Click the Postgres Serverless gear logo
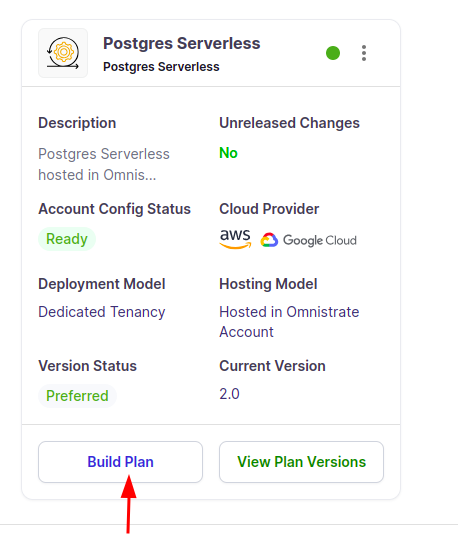The height and width of the screenshot is (540, 458). pyautogui.click(x=63, y=53)
